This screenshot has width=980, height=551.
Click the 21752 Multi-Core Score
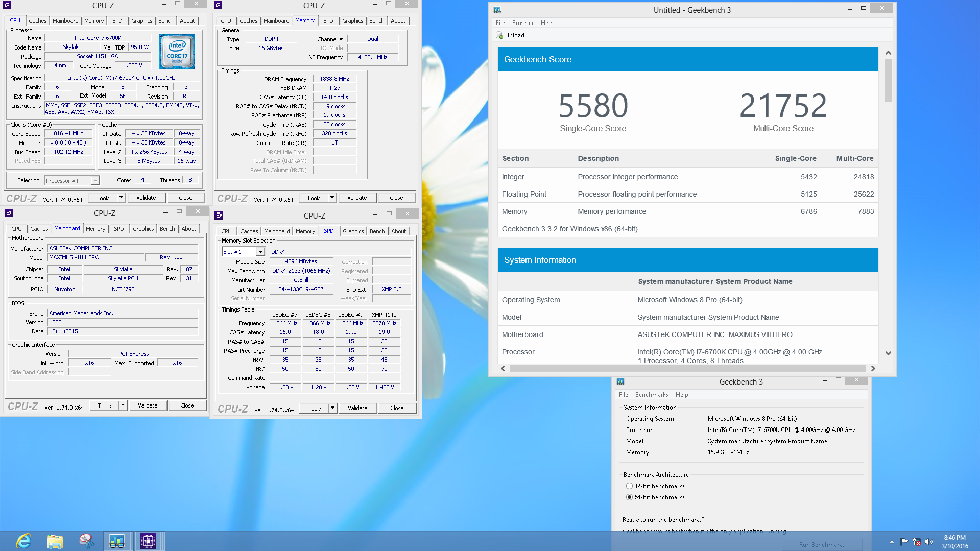point(783,106)
